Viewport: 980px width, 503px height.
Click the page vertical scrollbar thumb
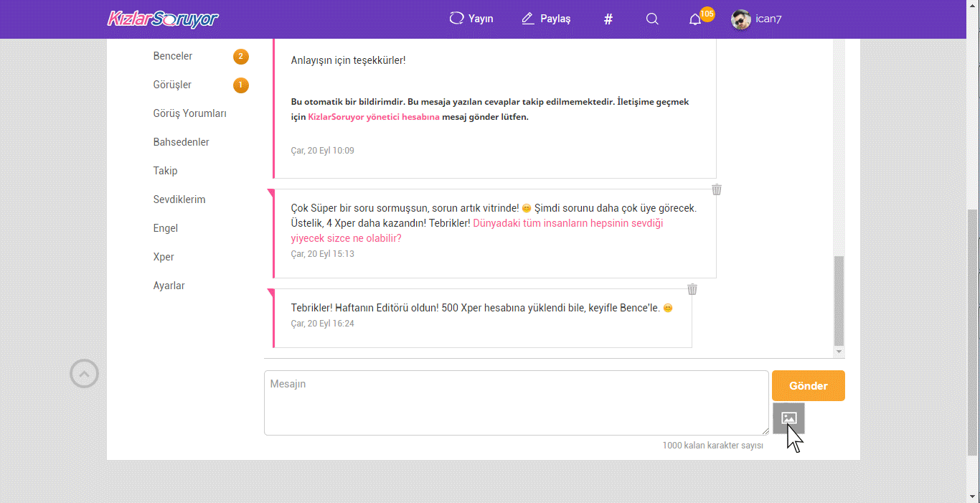tap(973, 333)
